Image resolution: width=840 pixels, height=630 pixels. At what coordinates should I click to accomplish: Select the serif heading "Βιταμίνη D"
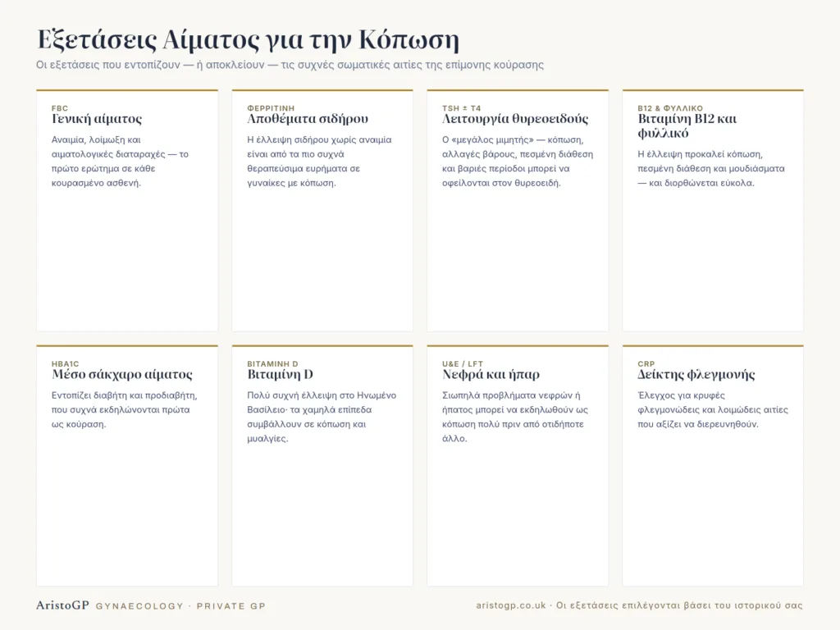[x=281, y=374]
